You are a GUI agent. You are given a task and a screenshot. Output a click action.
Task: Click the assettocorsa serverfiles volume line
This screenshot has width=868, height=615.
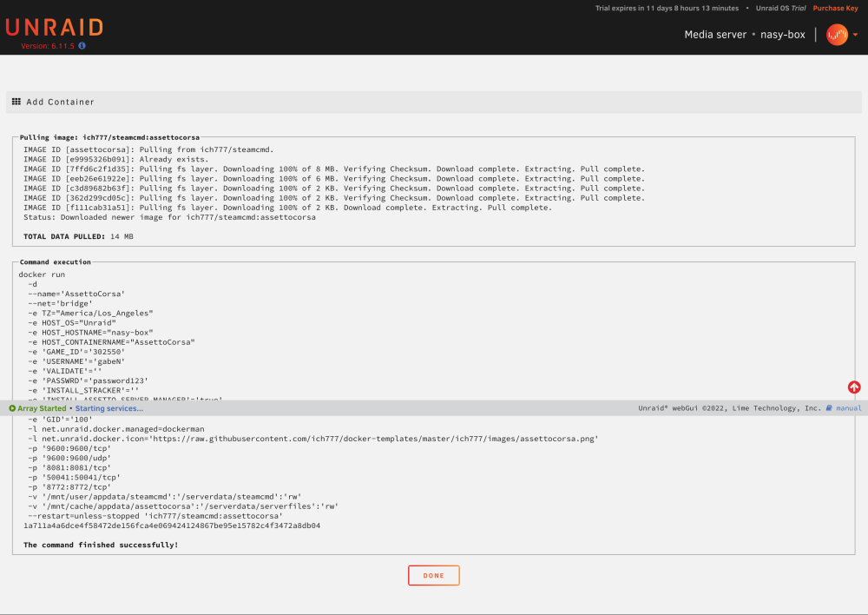point(183,506)
